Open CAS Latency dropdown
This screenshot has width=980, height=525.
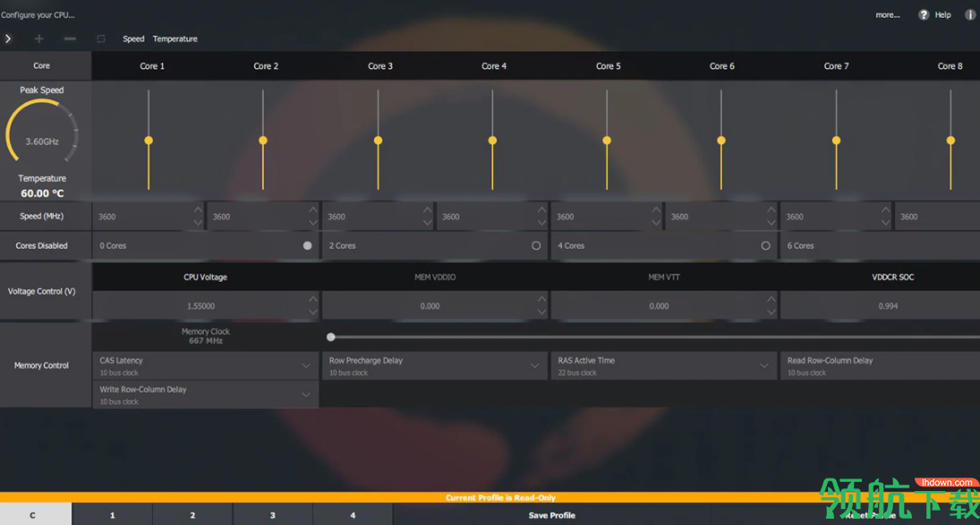tap(206, 366)
